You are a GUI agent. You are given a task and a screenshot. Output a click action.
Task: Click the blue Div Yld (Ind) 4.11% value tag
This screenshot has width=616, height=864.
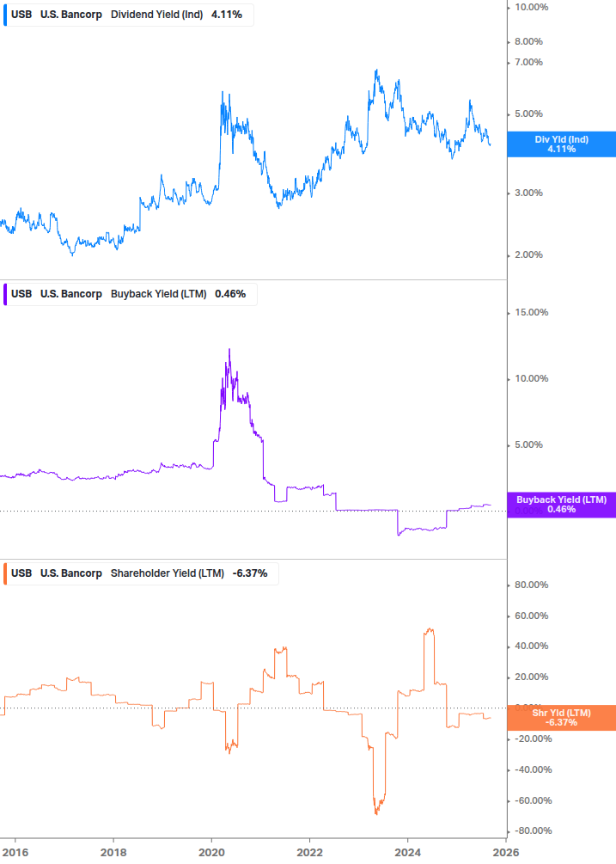click(562, 144)
